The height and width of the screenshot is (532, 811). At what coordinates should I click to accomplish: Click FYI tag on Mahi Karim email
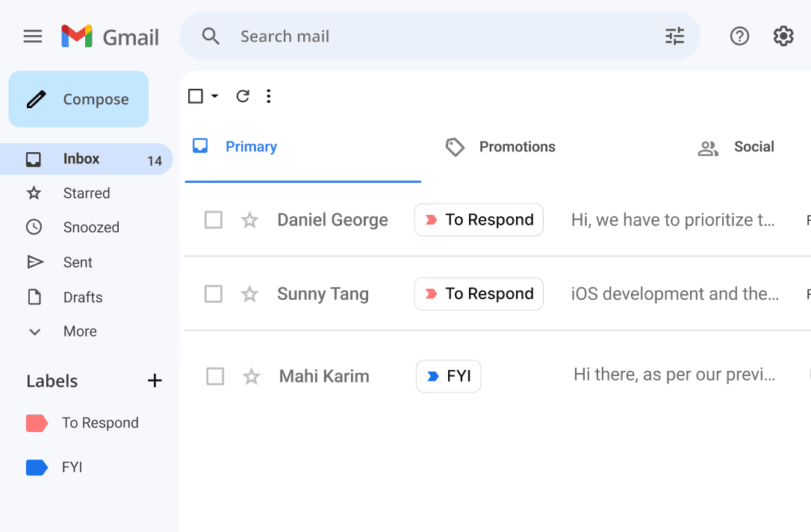coord(448,376)
